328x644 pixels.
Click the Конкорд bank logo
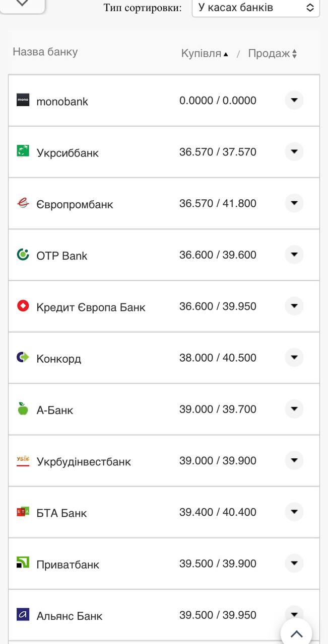click(x=22, y=358)
